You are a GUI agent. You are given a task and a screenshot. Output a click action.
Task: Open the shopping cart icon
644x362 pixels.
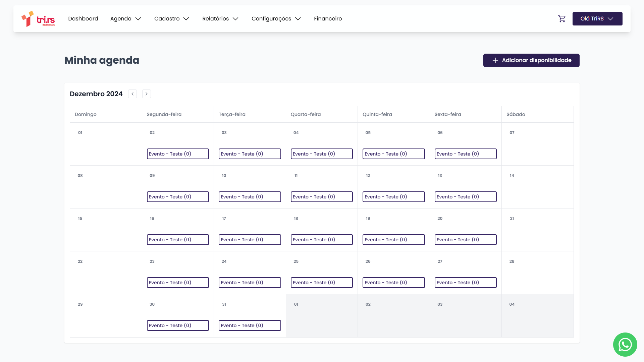pyautogui.click(x=562, y=19)
